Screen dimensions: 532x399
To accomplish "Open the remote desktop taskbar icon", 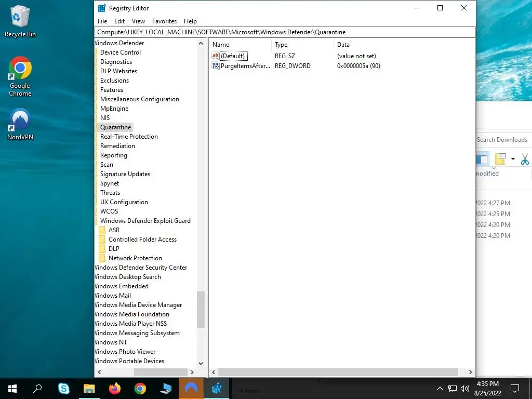I will (166, 389).
